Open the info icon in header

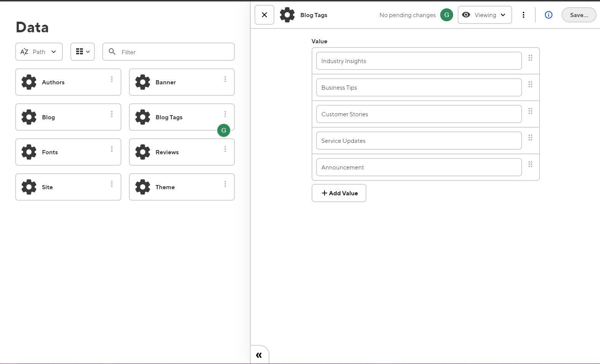(548, 15)
